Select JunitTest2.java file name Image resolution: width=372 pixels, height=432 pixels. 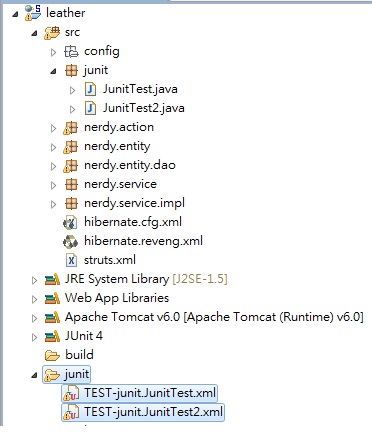coord(144,108)
